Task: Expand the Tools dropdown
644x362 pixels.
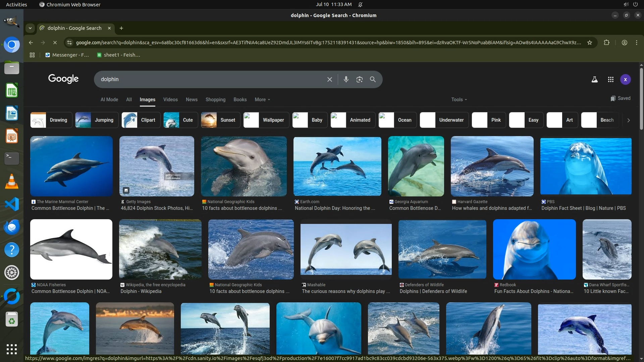Action: (459, 100)
